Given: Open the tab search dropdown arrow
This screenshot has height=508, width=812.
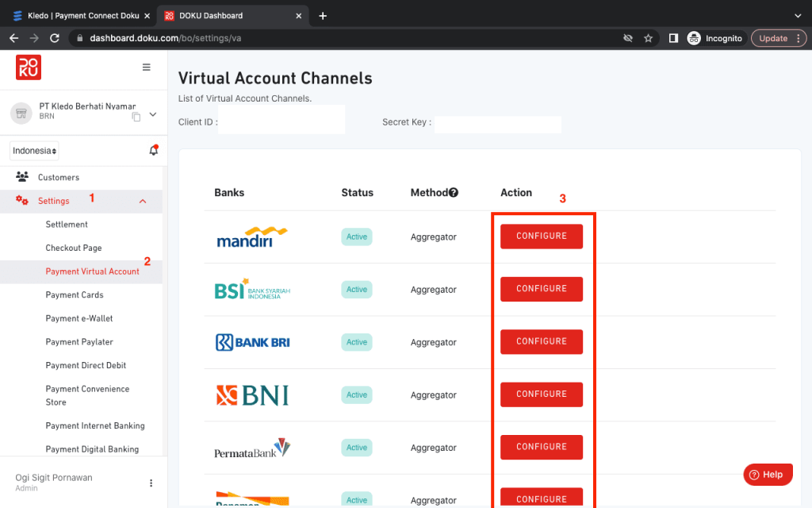Looking at the screenshot, I should click(x=798, y=16).
